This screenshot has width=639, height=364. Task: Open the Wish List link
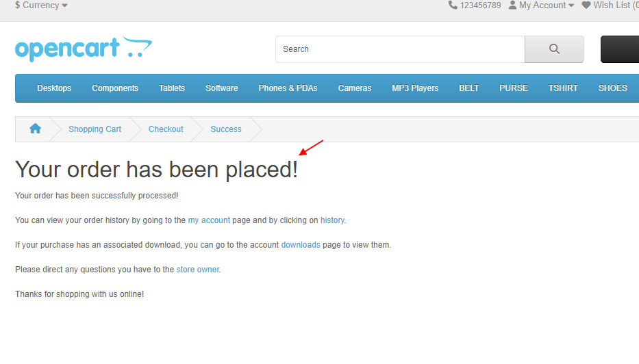(x=610, y=5)
